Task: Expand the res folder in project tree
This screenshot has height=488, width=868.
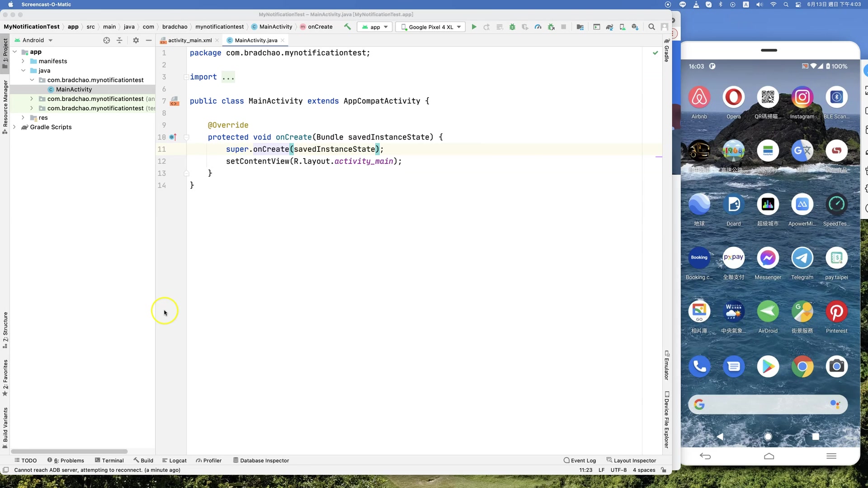Action: pos(23,117)
